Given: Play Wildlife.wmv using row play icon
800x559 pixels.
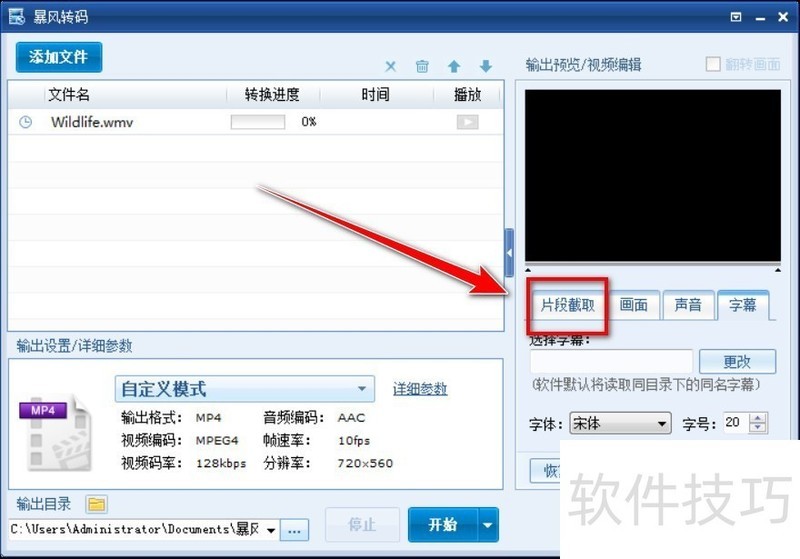Looking at the screenshot, I should tap(467, 122).
